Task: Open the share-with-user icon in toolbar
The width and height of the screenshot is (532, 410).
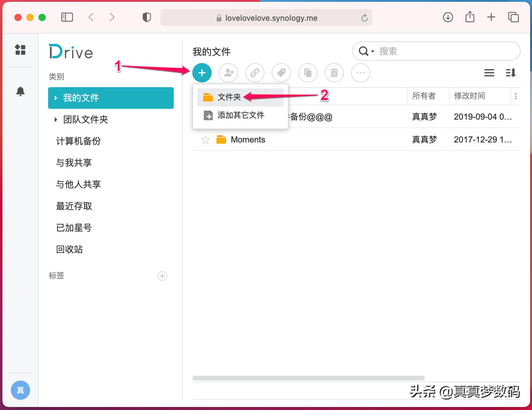Action: click(228, 73)
